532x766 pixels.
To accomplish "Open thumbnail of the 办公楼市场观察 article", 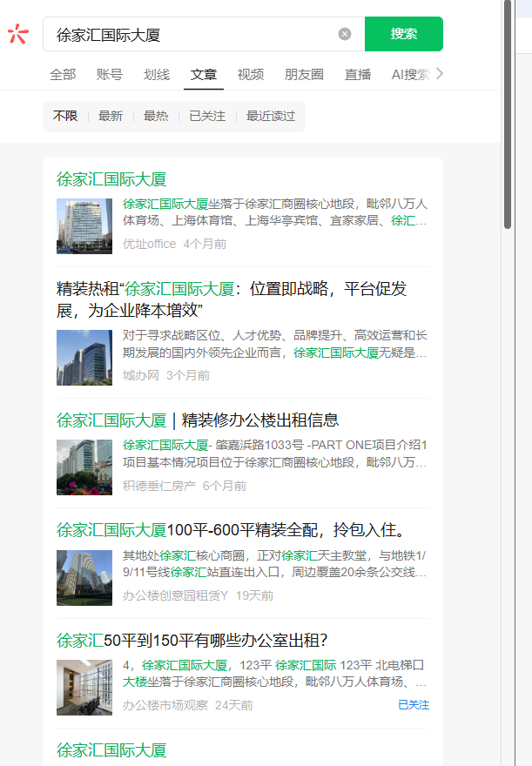I will pos(84,688).
